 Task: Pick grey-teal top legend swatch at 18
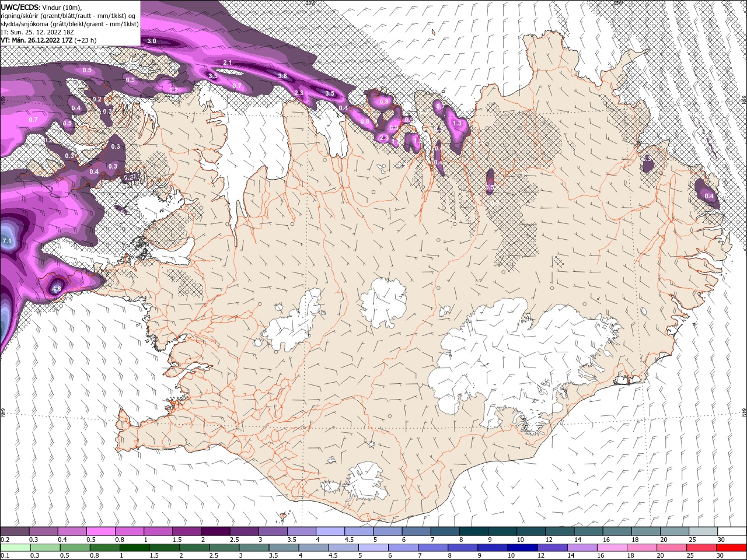(646, 531)
